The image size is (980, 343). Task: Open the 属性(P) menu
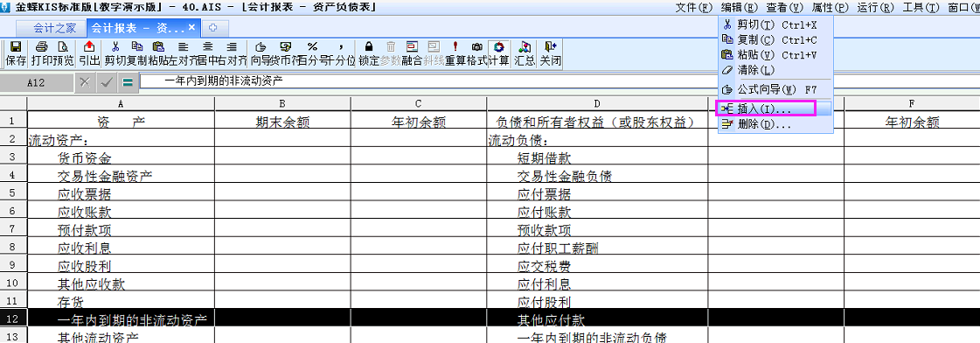(830, 8)
